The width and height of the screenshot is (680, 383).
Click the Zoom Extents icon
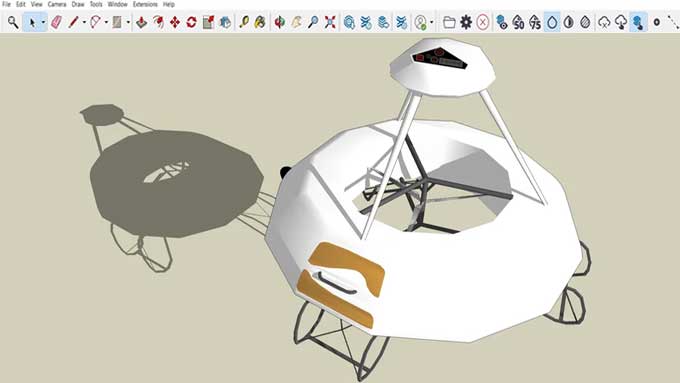330,22
